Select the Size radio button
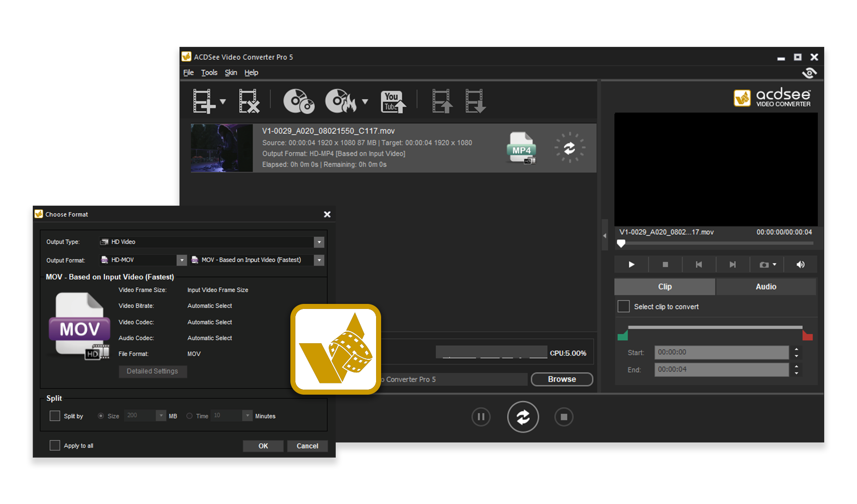The image size is (857, 504). [101, 416]
